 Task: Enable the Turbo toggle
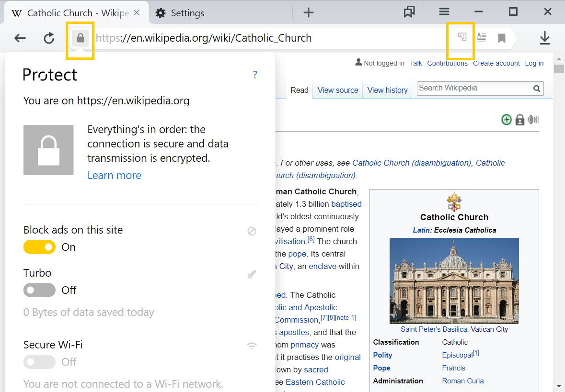[40, 290]
